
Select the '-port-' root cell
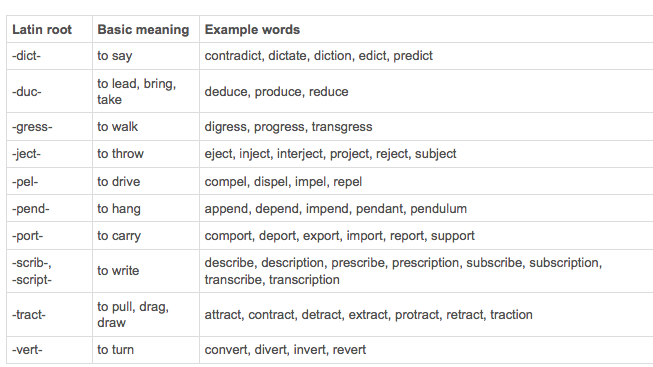(x=49, y=236)
